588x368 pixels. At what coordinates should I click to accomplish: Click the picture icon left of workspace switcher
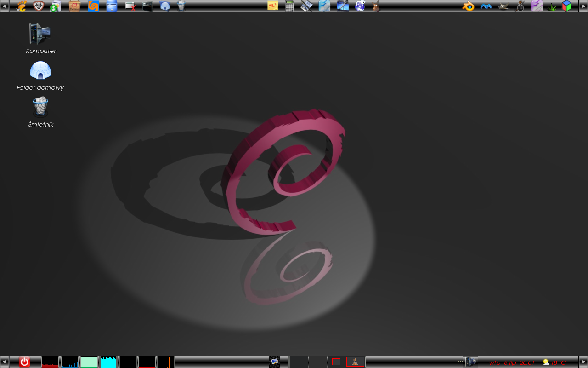tap(275, 362)
